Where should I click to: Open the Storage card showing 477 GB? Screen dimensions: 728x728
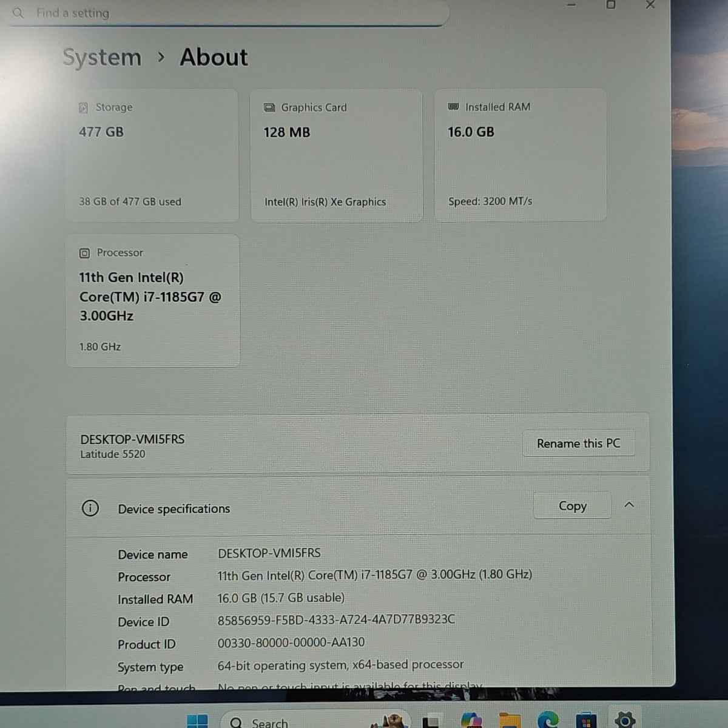[x=152, y=155]
